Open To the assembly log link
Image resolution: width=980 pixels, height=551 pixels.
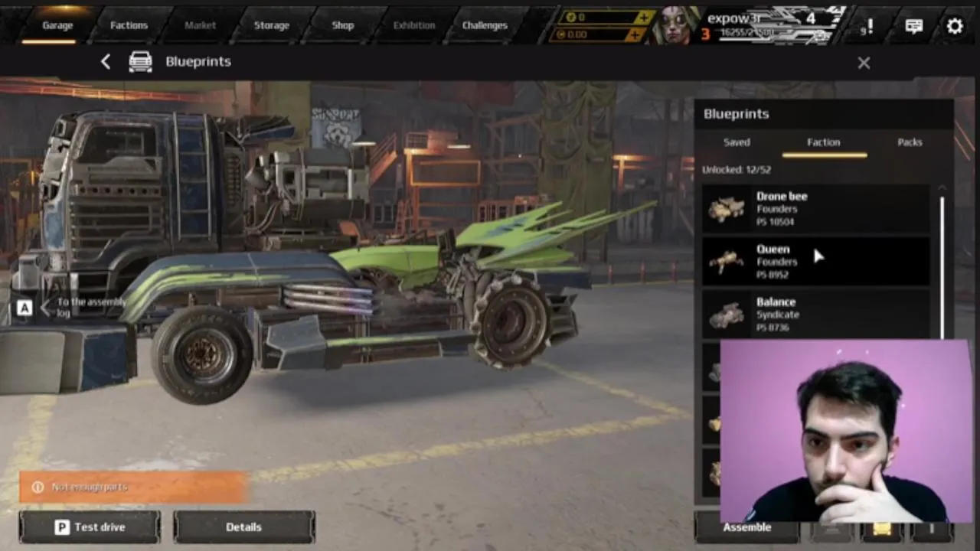pyautogui.click(x=91, y=307)
